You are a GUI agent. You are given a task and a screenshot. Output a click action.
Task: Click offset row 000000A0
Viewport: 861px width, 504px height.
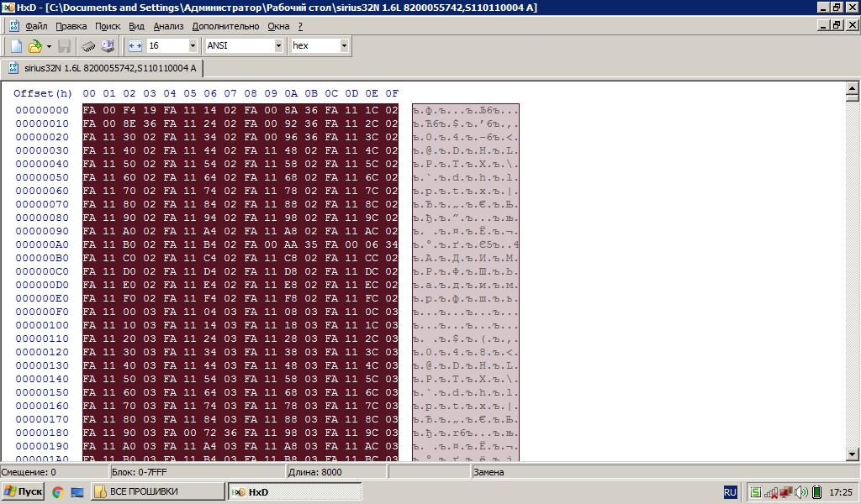pos(42,244)
